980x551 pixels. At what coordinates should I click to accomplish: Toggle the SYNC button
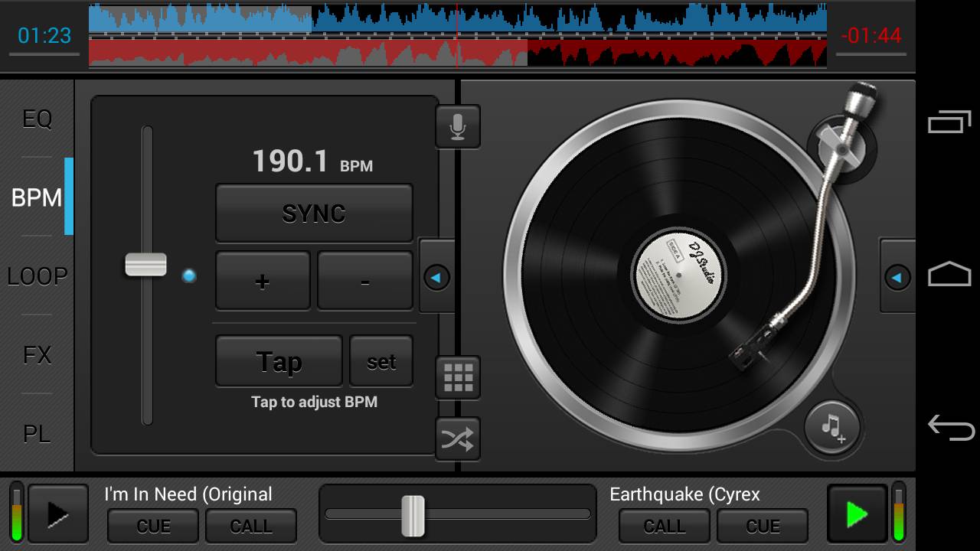pyautogui.click(x=314, y=214)
